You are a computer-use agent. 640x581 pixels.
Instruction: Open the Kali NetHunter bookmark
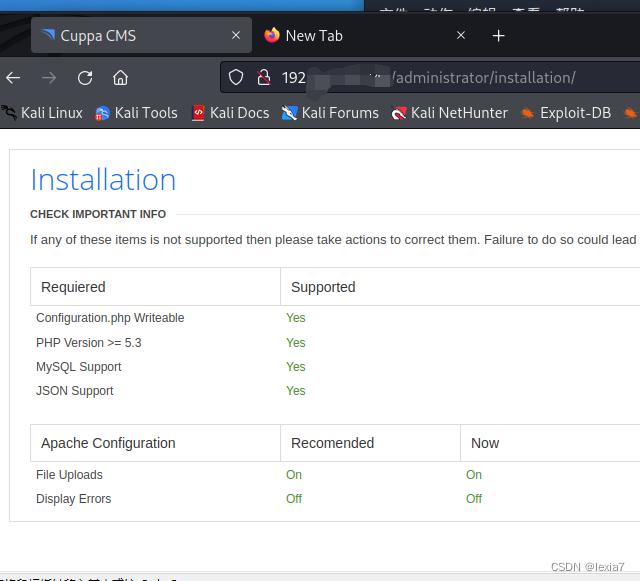pos(449,113)
